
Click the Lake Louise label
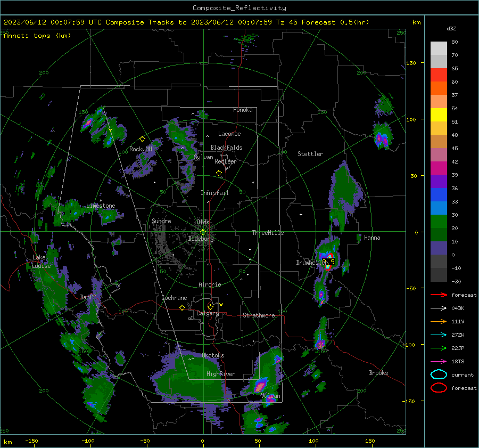(x=42, y=262)
